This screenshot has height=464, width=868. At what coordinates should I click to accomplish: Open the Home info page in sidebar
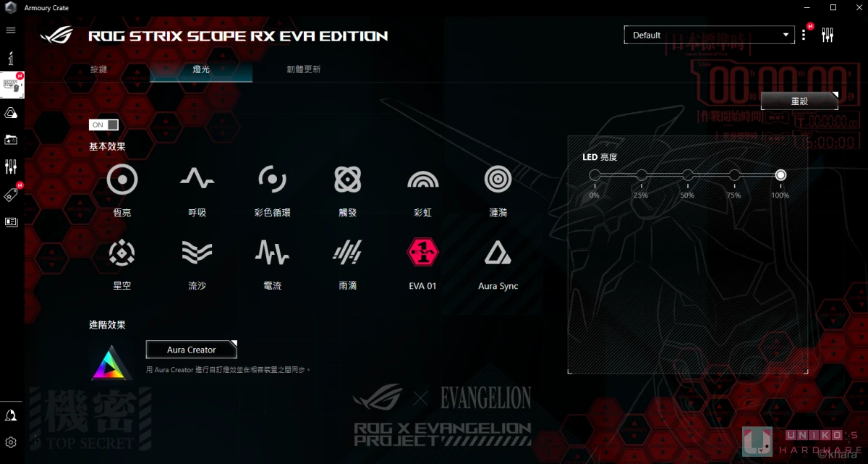click(x=11, y=59)
